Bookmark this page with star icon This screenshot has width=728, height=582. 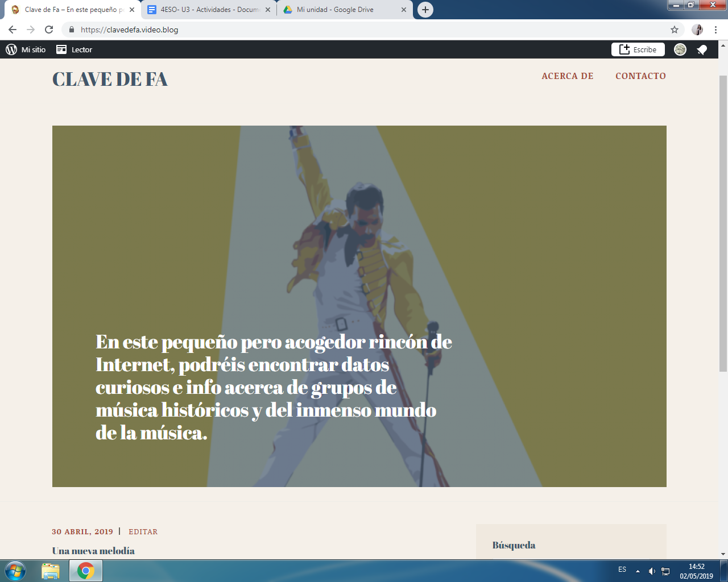point(675,30)
